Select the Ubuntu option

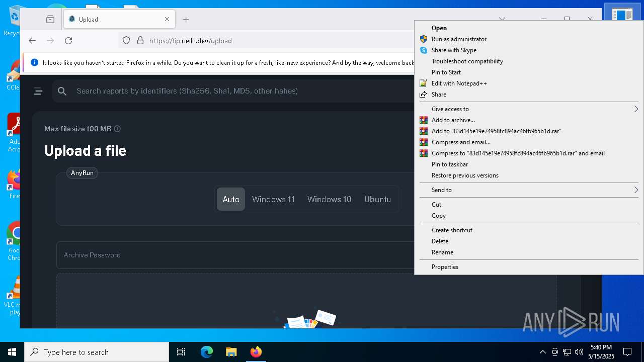click(378, 199)
